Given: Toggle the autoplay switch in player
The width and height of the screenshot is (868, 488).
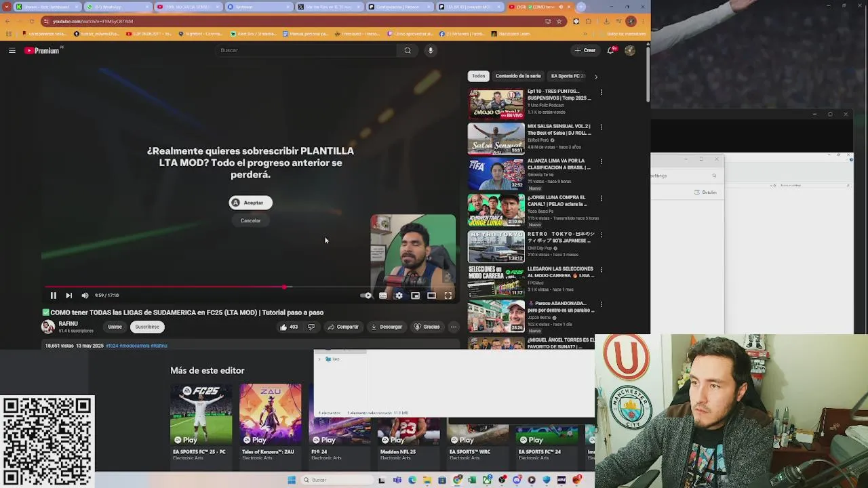Looking at the screenshot, I should [366, 296].
